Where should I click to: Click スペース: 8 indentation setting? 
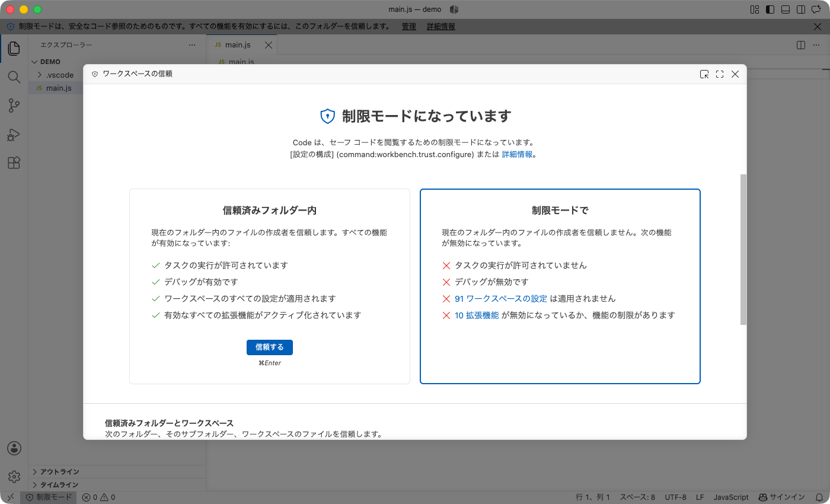(x=637, y=497)
